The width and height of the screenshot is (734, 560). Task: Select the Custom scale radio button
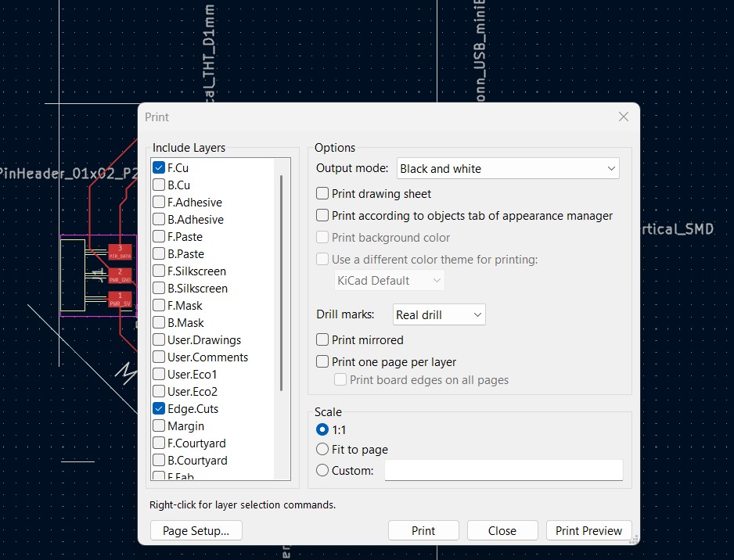tap(322, 470)
